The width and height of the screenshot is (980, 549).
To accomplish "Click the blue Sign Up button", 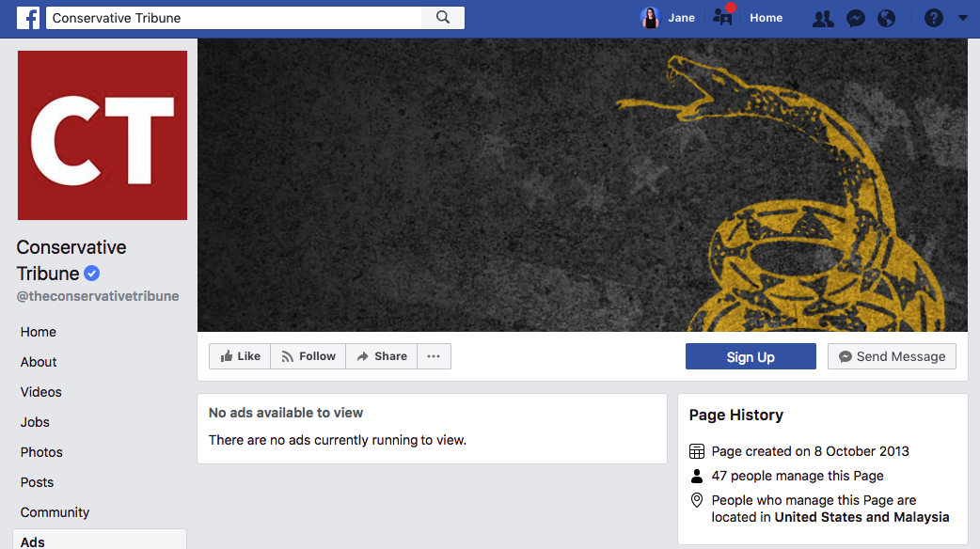I will tap(751, 356).
